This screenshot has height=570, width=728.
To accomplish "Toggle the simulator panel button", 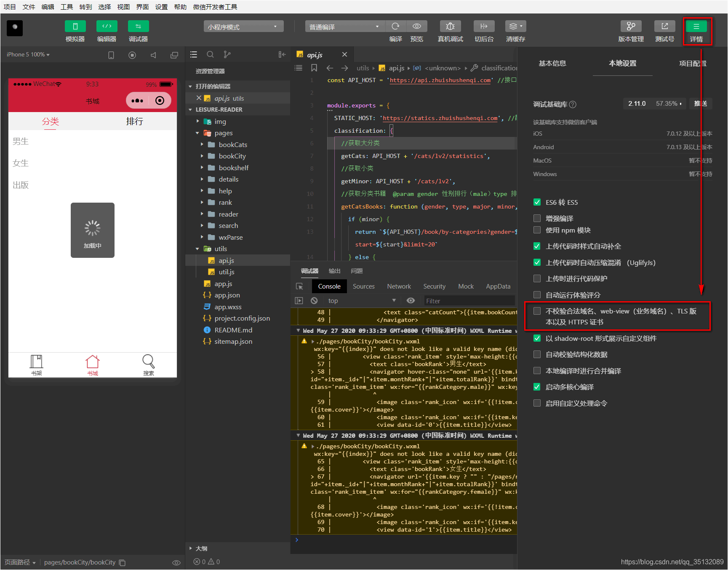I will [x=75, y=26].
